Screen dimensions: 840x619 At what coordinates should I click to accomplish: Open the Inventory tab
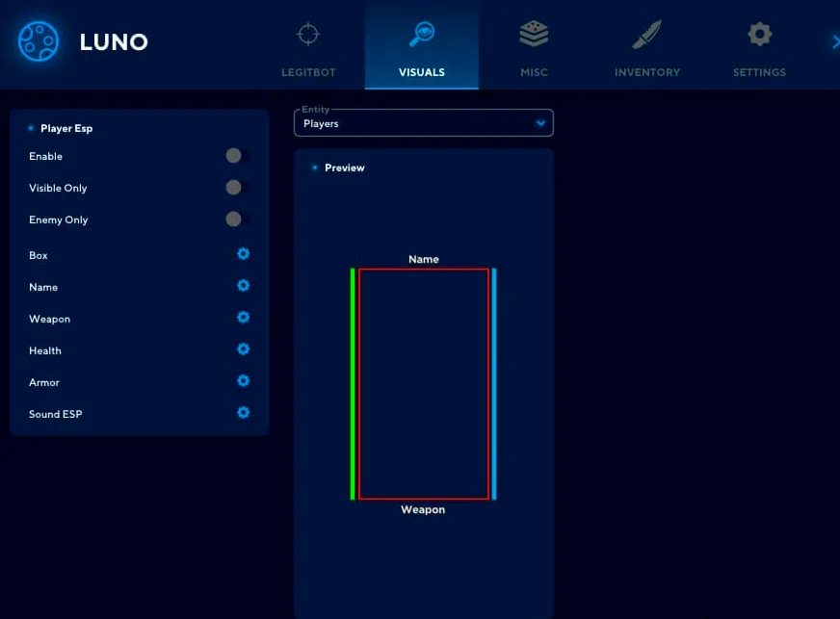point(646,48)
